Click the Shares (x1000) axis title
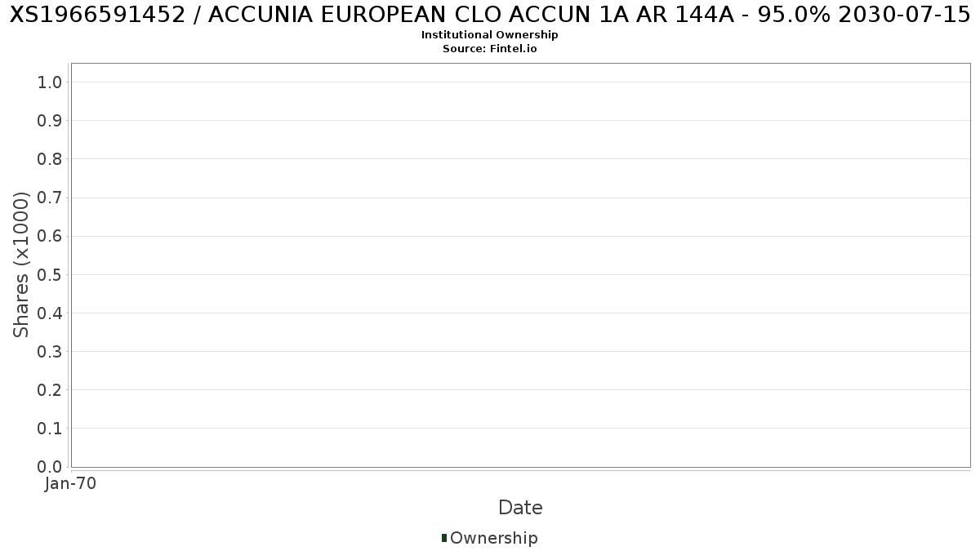This screenshot has width=980, height=551. click(x=21, y=264)
